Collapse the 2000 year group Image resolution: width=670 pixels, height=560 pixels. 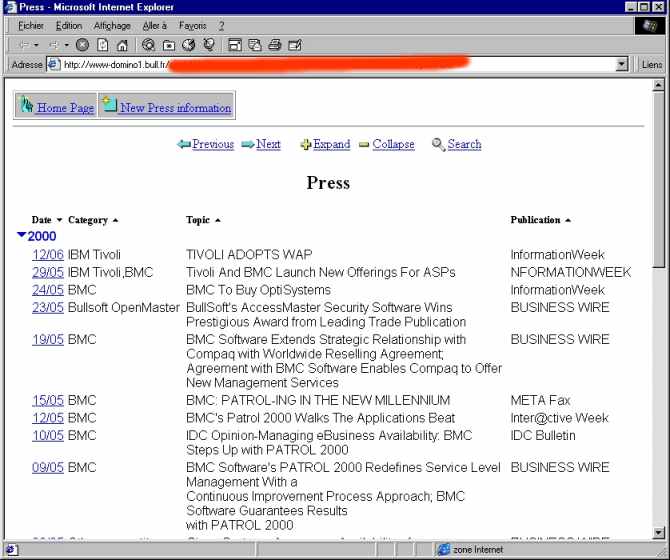[21, 235]
